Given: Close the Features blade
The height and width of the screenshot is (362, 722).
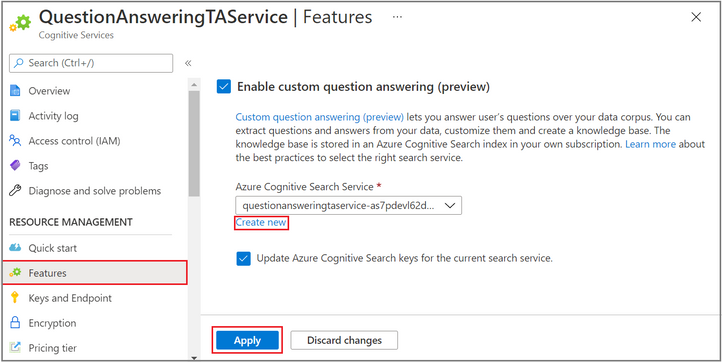Looking at the screenshot, I should [x=696, y=18].
